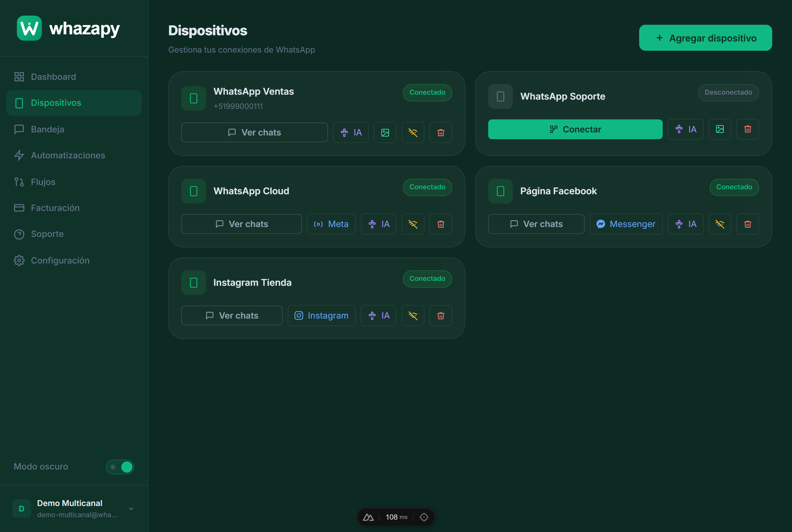Click the 108 ms timing label
Screen dimensions: 792x532
[x=396, y=517]
